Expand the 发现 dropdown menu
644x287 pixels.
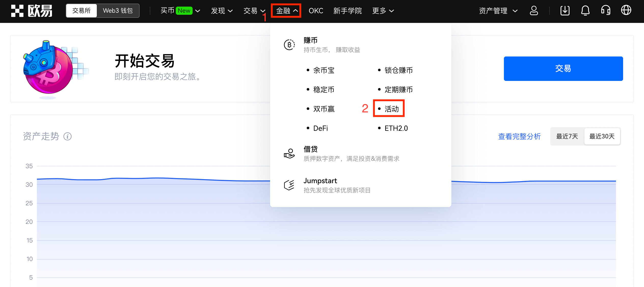click(222, 11)
